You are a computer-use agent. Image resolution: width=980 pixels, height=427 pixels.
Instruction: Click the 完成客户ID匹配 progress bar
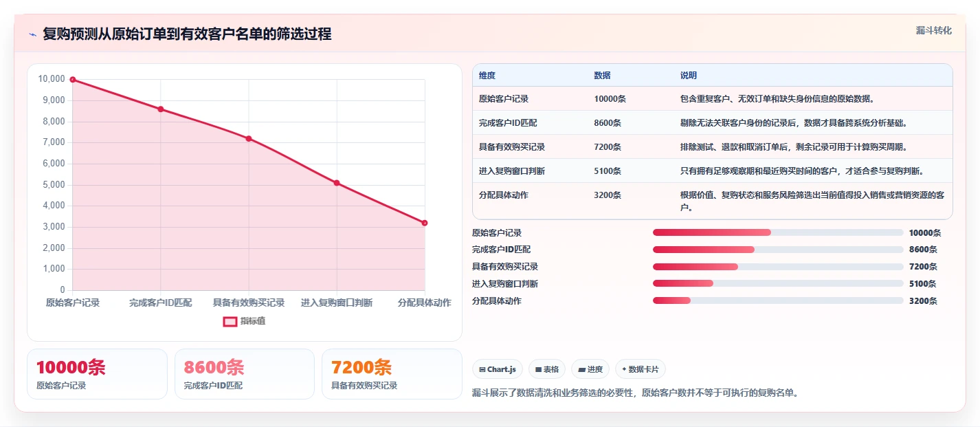778,250
